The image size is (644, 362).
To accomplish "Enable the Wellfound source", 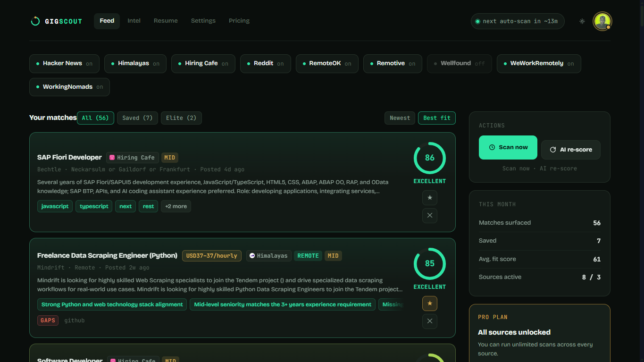I will (460, 64).
